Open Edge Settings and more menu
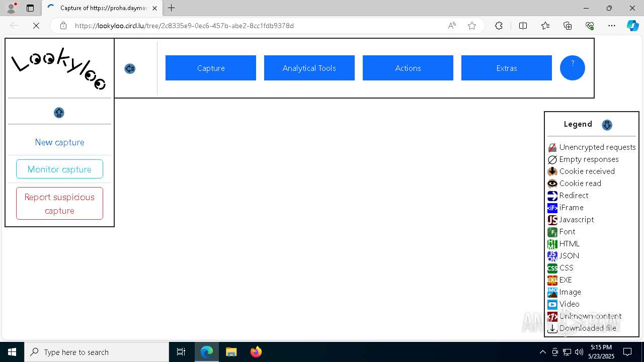Screen dimensions: 644x362 tap(612, 26)
